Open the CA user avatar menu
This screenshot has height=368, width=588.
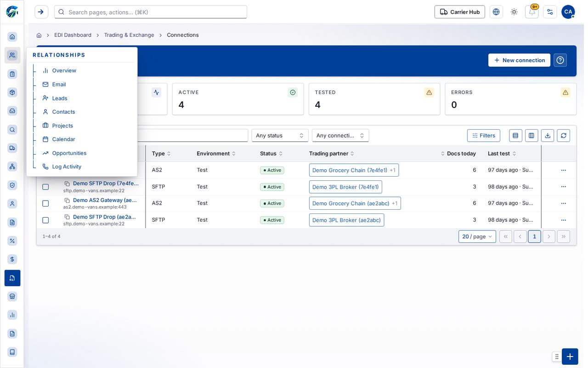568,12
